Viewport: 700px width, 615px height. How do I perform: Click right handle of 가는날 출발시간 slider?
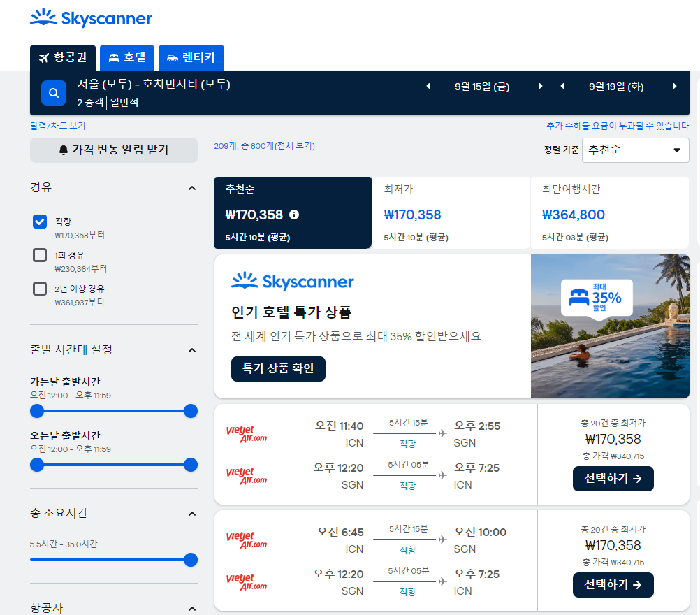click(x=191, y=412)
